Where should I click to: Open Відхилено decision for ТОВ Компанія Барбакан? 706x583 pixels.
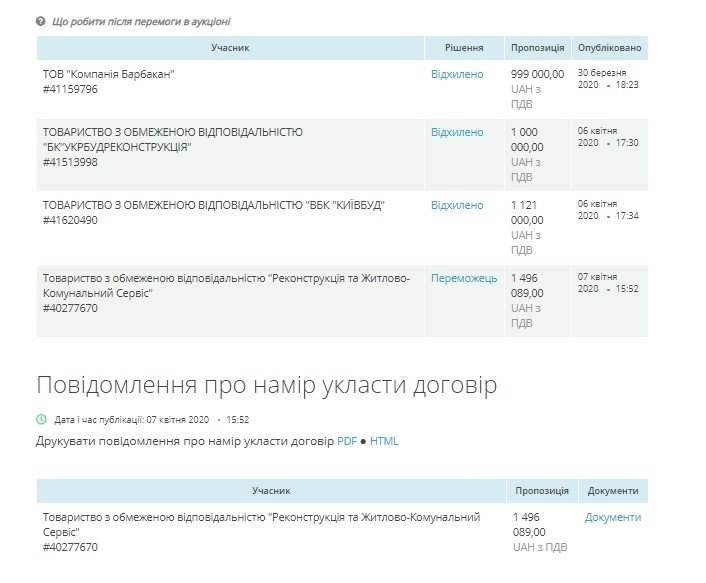(457, 74)
